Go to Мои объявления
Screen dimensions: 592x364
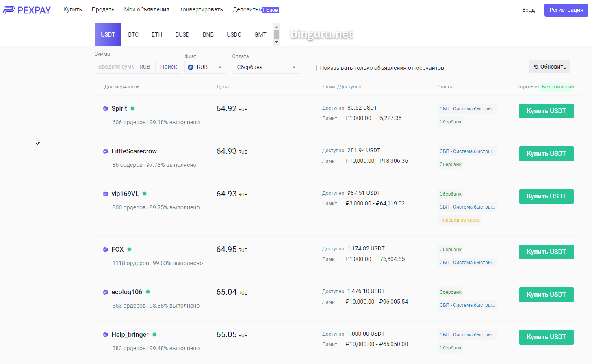147,10
